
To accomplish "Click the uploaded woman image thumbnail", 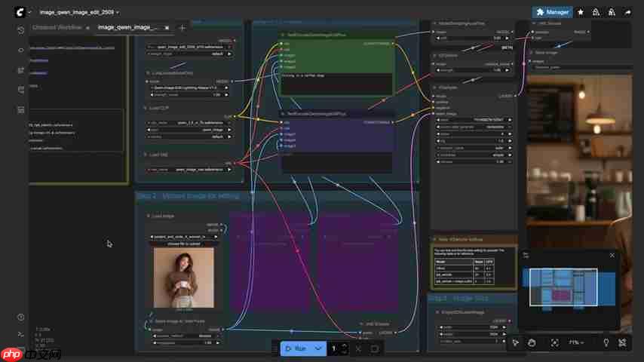I will [183, 278].
